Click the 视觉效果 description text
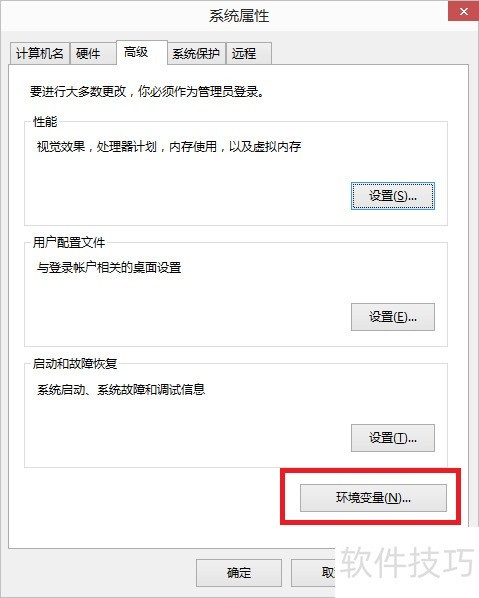Image resolution: width=479 pixels, height=598 pixels. [x=169, y=146]
